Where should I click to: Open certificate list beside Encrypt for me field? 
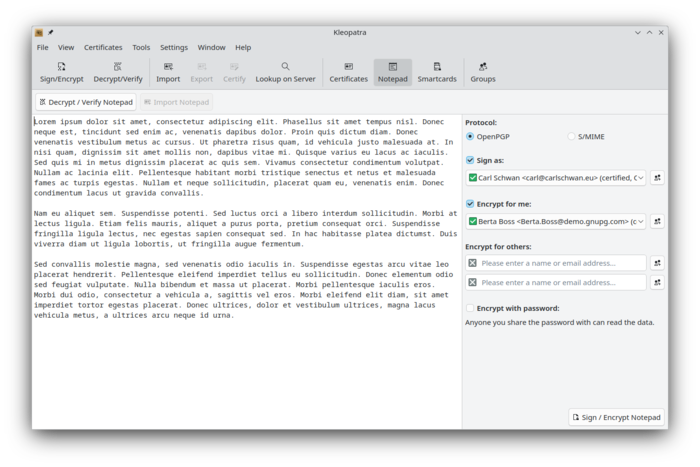point(657,221)
